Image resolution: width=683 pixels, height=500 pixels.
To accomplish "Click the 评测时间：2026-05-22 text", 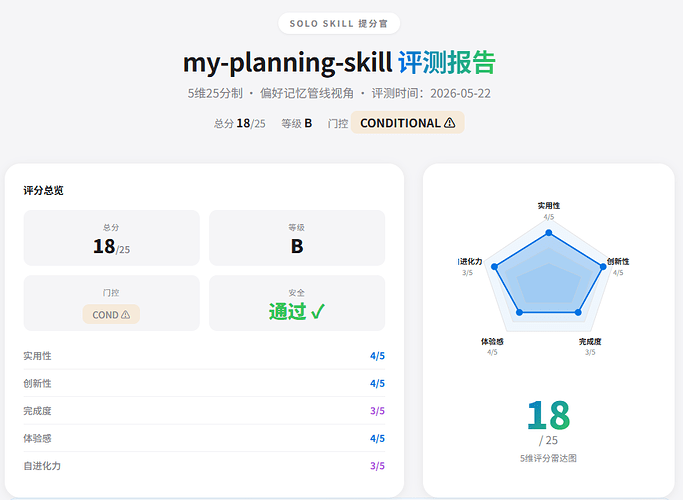I will tap(431, 93).
